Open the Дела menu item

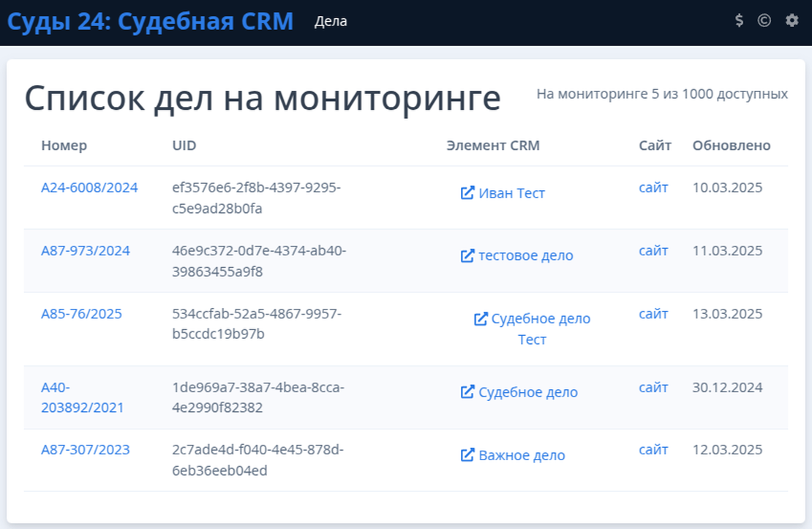tap(331, 22)
